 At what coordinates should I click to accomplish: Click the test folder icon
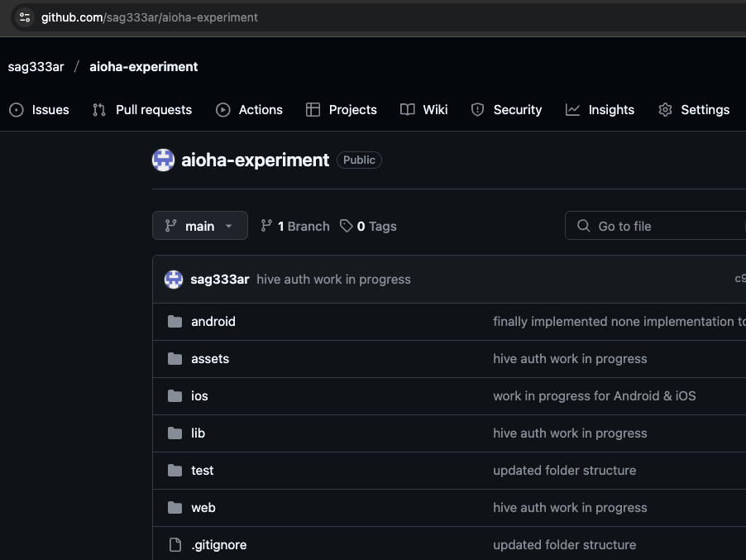[175, 471]
